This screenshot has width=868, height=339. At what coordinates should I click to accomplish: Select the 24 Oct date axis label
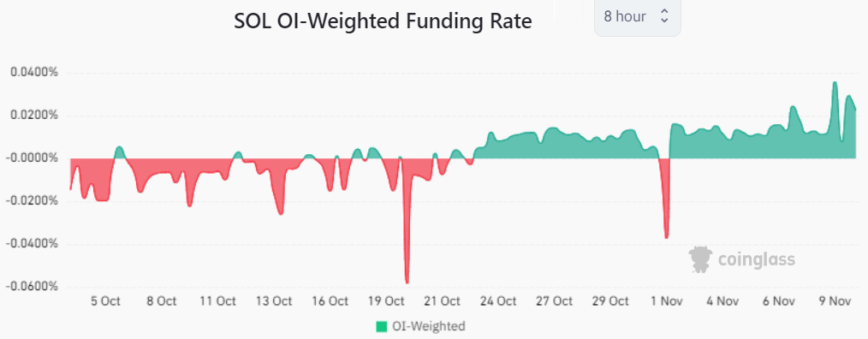click(498, 300)
